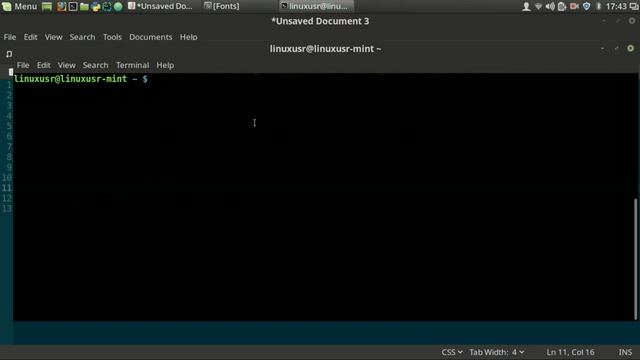This screenshot has height=360, width=640.
Task: Open the file manager folder launcher
Action: coord(84,6)
